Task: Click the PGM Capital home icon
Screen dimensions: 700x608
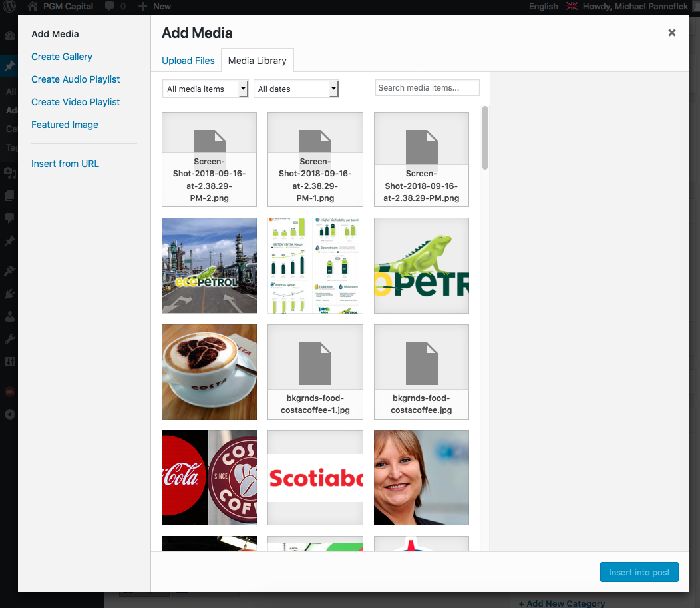Action: (x=33, y=7)
